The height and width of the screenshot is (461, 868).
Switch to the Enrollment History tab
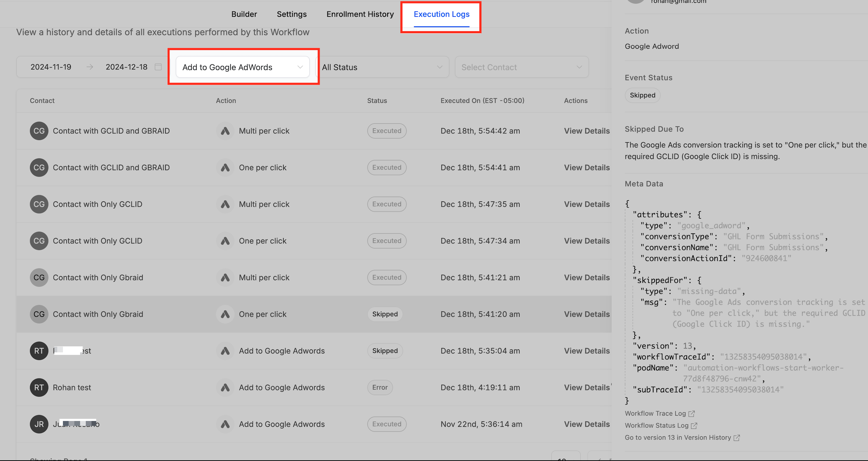360,14
